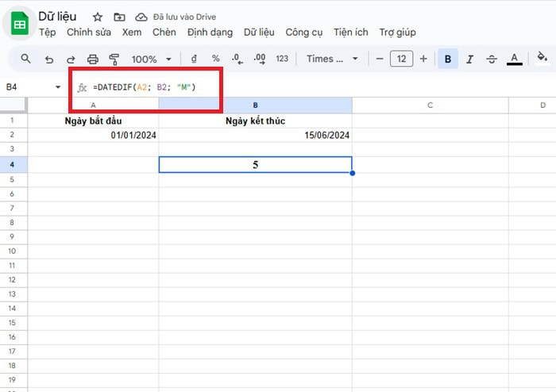This screenshot has height=392, width=556.
Task: Open the text color picker
Action: pos(514,59)
